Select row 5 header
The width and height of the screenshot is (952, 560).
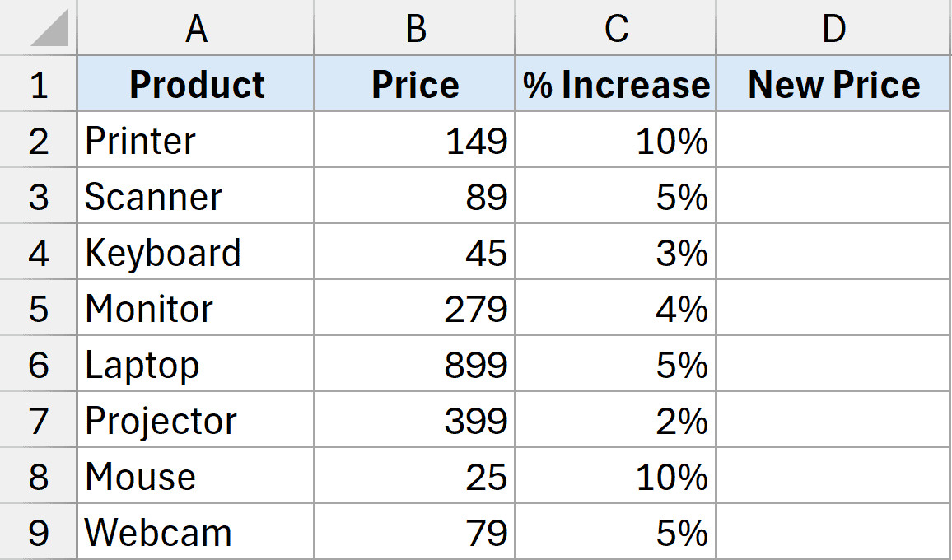click(x=39, y=309)
